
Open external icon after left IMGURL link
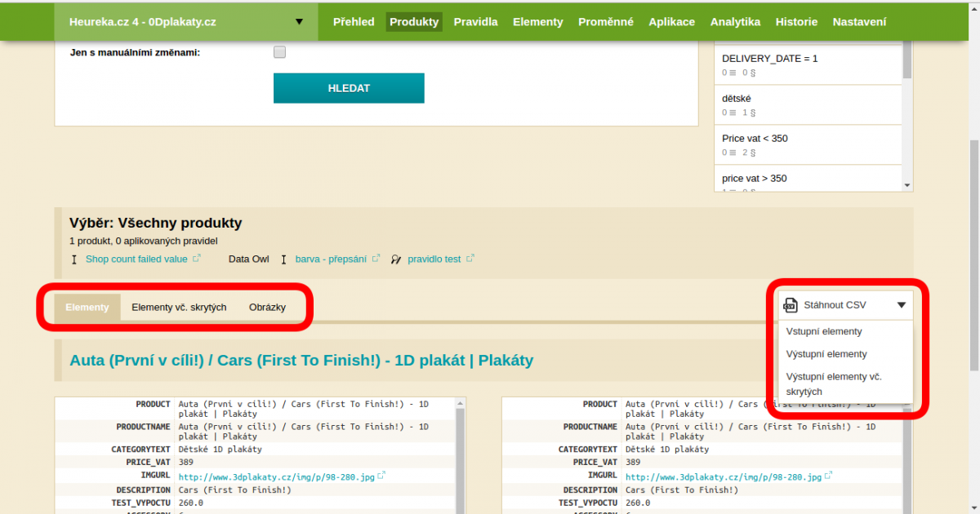coord(381,476)
